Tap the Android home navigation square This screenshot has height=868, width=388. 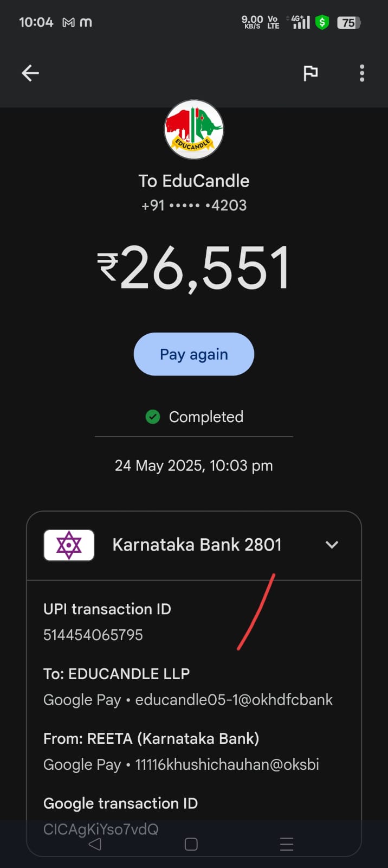coord(191,844)
